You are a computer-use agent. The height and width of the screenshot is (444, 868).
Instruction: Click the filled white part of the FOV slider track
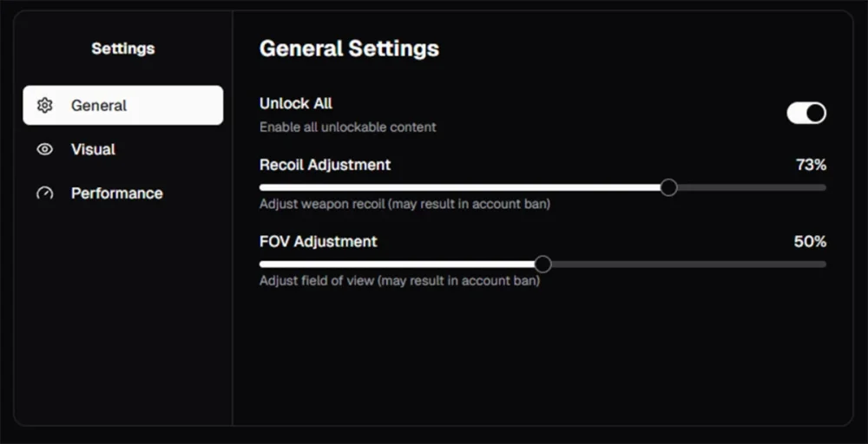tap(398, 264)
